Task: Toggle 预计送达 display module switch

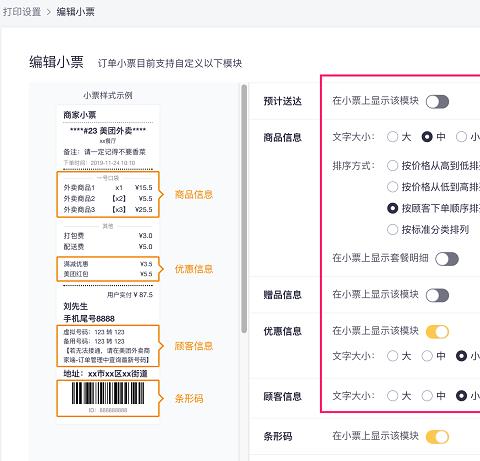Action: pyautogui.click(x=437, y=102)
